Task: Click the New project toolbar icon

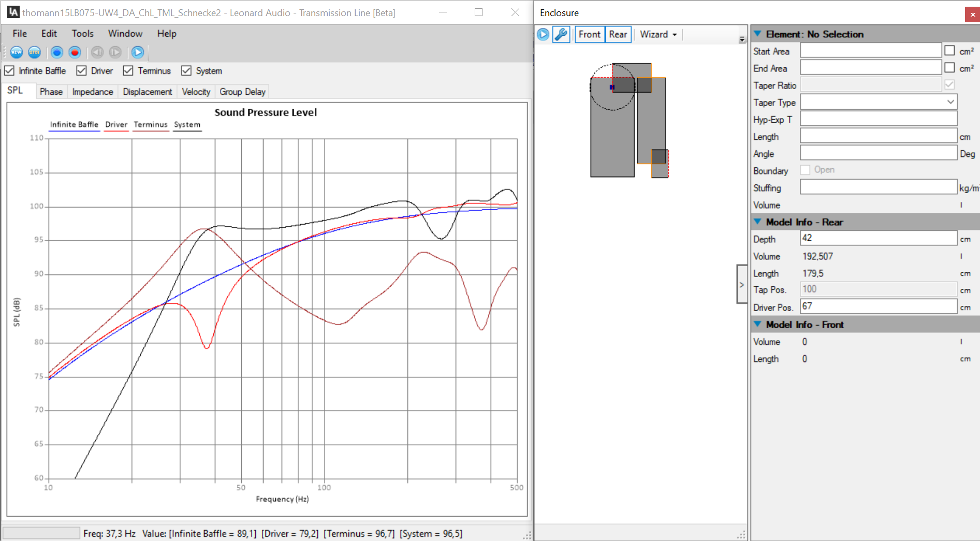Action: (x=17, y=52)
